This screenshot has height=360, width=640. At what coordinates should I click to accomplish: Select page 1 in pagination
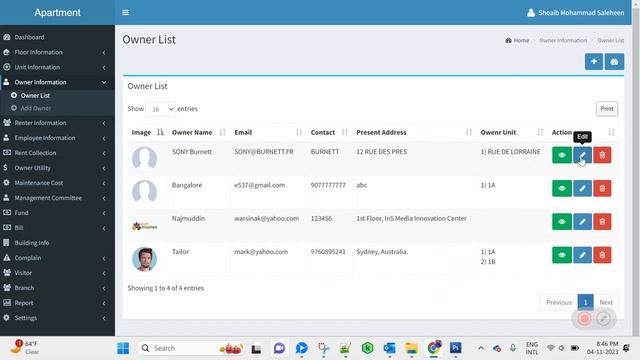coord(585,302)
